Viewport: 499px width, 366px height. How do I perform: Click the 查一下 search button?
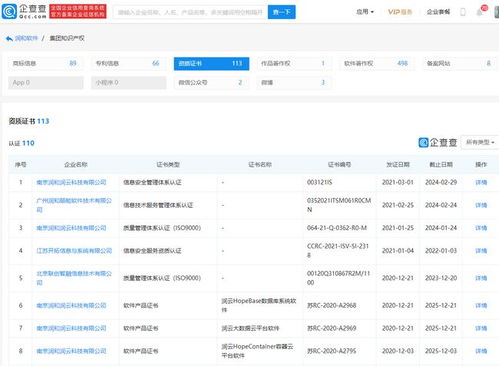[281, 12]
